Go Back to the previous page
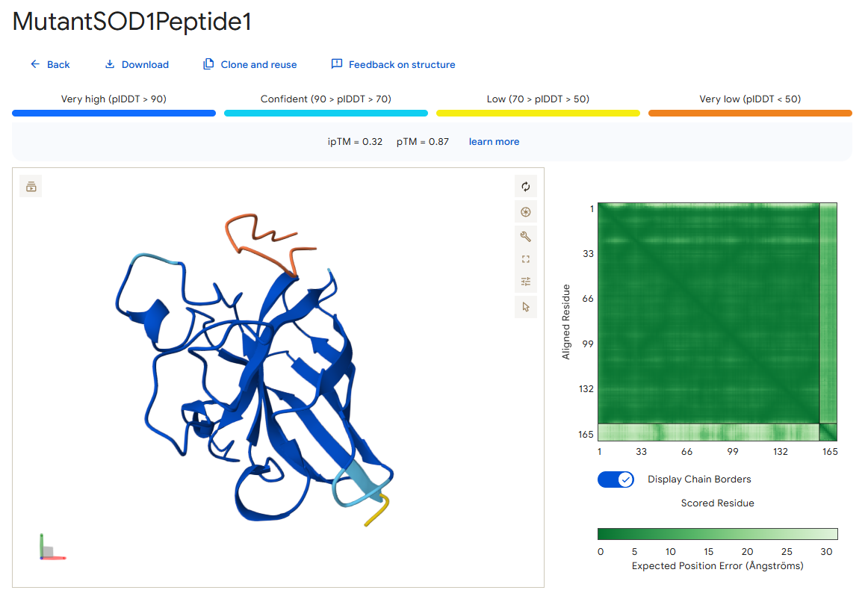 point(50,64)
